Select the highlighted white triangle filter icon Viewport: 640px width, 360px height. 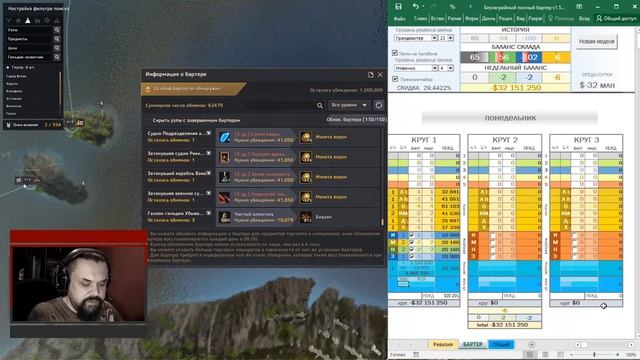[27, 20]
